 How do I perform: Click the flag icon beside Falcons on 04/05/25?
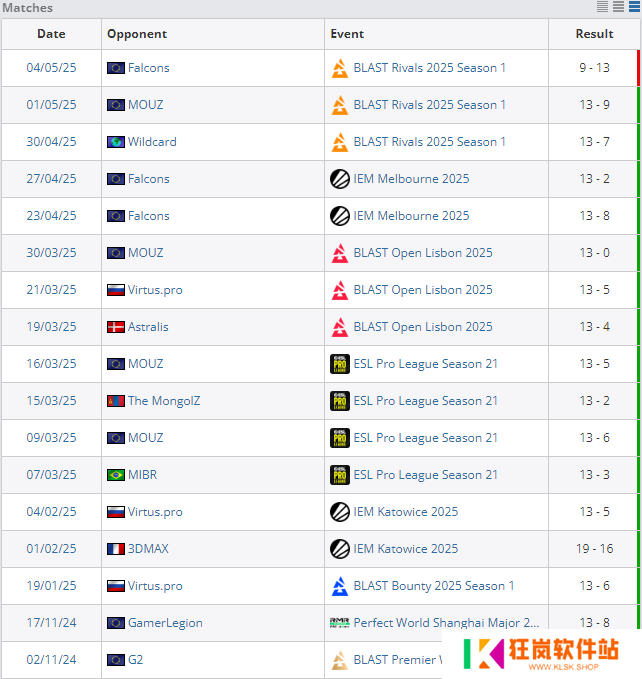pyautogui.click(x=116, y=68)
